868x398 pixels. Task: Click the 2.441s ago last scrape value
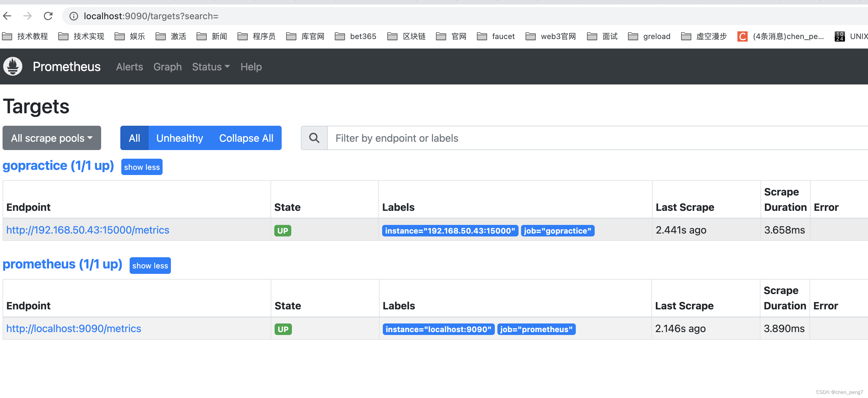681,230
